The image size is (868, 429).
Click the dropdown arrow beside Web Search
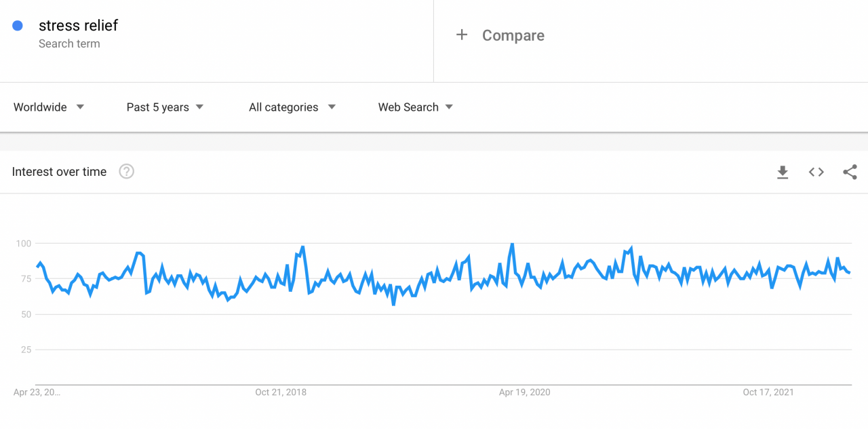point(449,107)
